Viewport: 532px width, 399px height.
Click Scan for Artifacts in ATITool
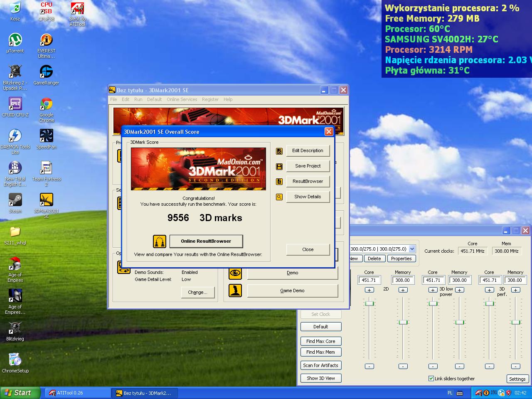pos(321,365)
